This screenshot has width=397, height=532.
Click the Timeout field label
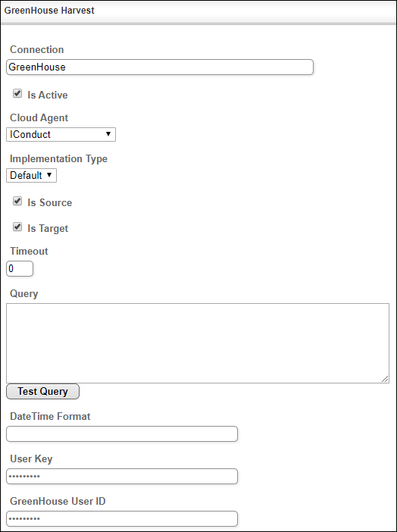(x=30, y=251)
